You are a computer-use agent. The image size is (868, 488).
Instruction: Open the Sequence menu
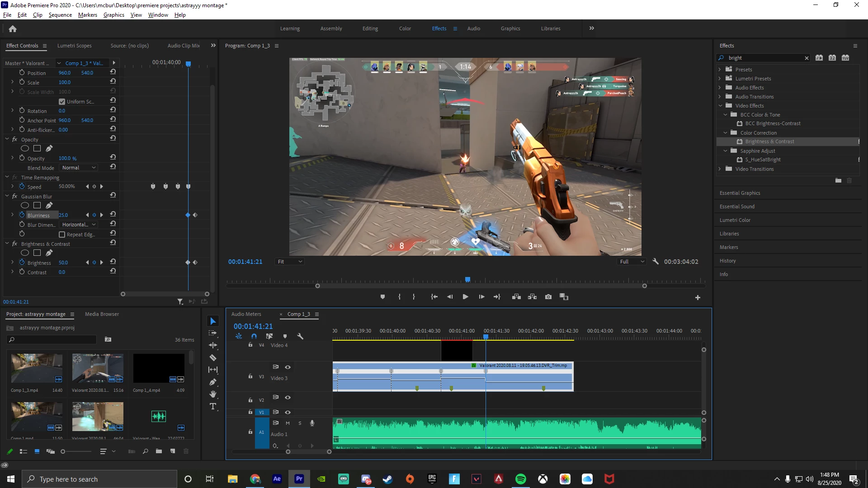(x=60, y=15)
